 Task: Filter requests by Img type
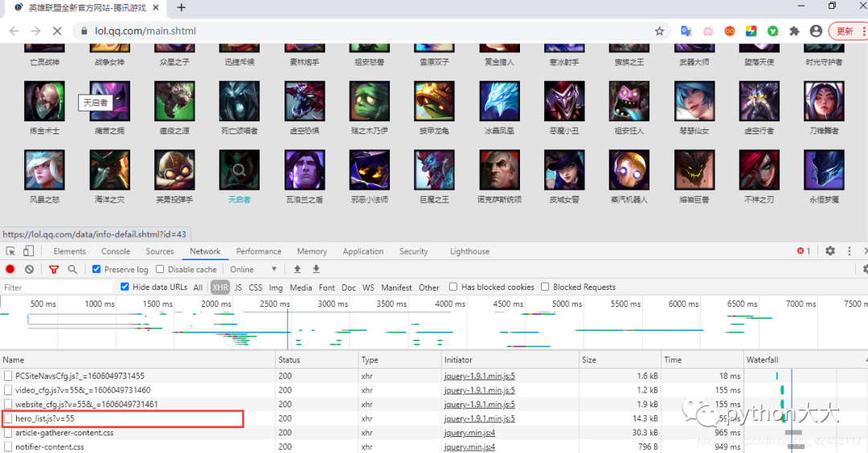(x=276, y=287)
